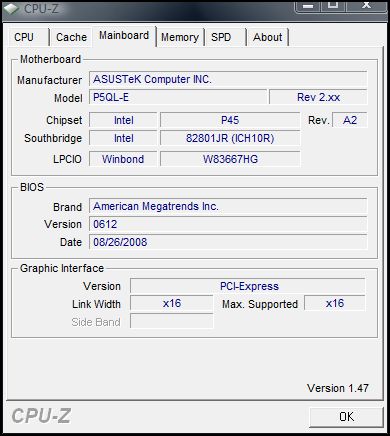
Task: Click the OK button
Action: click(x=346, y=417)
